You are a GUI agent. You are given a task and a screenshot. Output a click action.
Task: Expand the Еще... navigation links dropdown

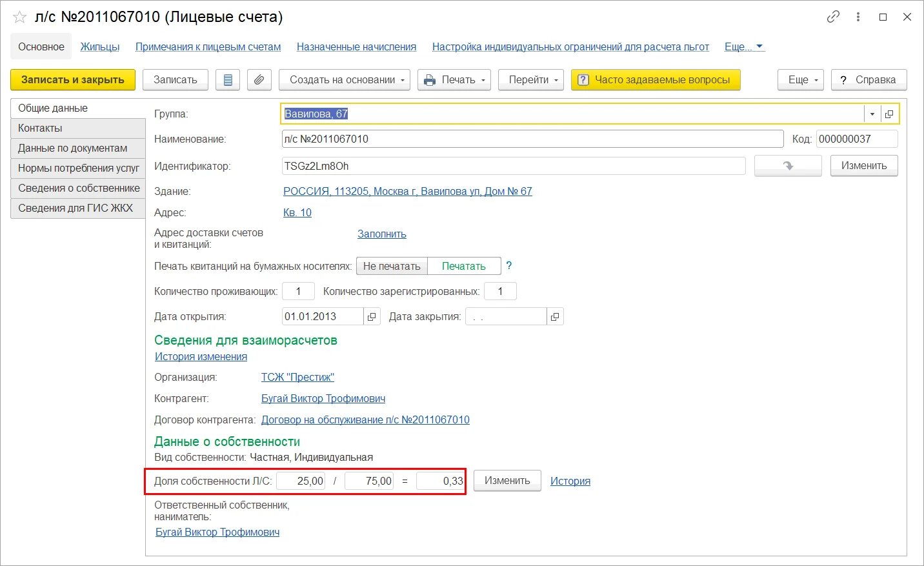click(x=744, y=46)
